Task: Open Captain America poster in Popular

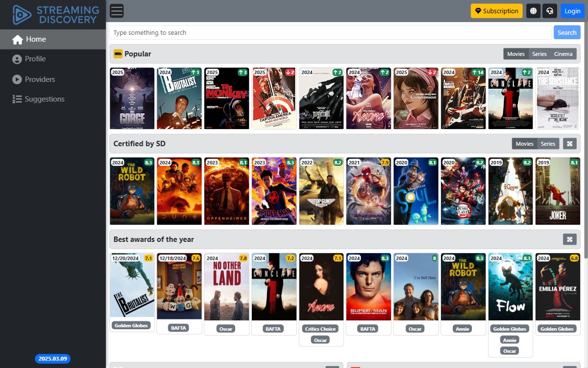Action: [274, 99]
